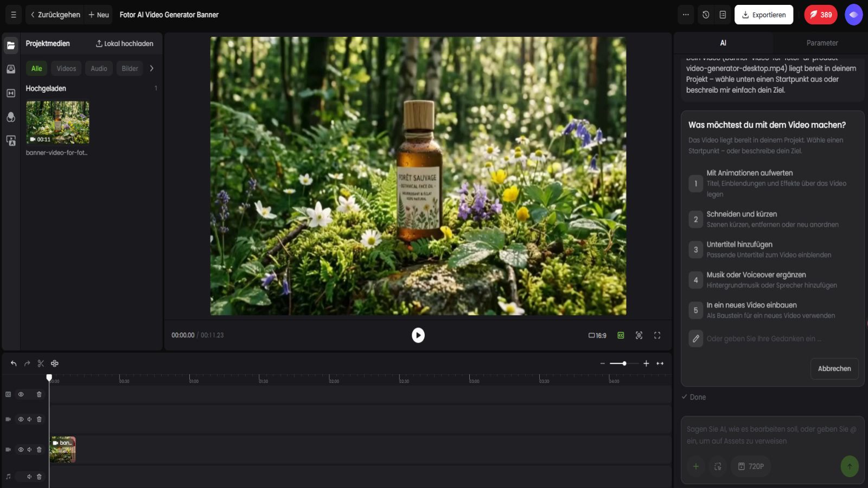
Task: Filter media by Audio
Action: click(99, 68)
